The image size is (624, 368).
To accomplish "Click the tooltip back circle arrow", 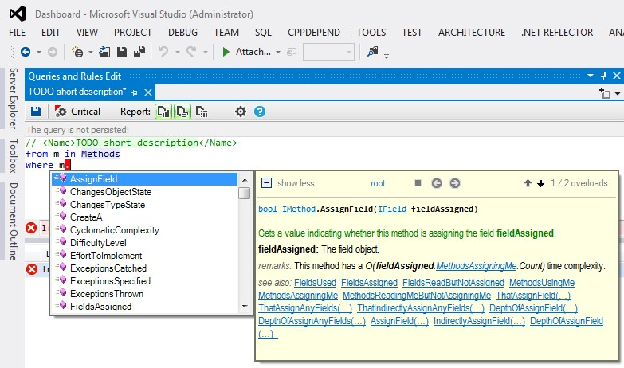I will [x=437, y=183].
